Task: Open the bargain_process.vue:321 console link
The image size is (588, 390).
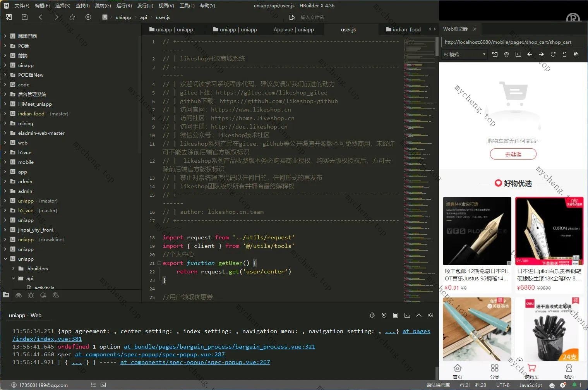Action: [x=219, y=347]
